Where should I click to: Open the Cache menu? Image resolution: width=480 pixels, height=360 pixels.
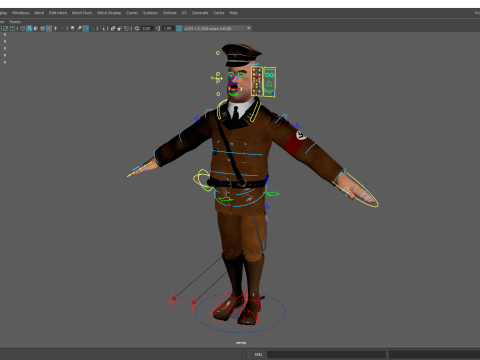[219, 13]
